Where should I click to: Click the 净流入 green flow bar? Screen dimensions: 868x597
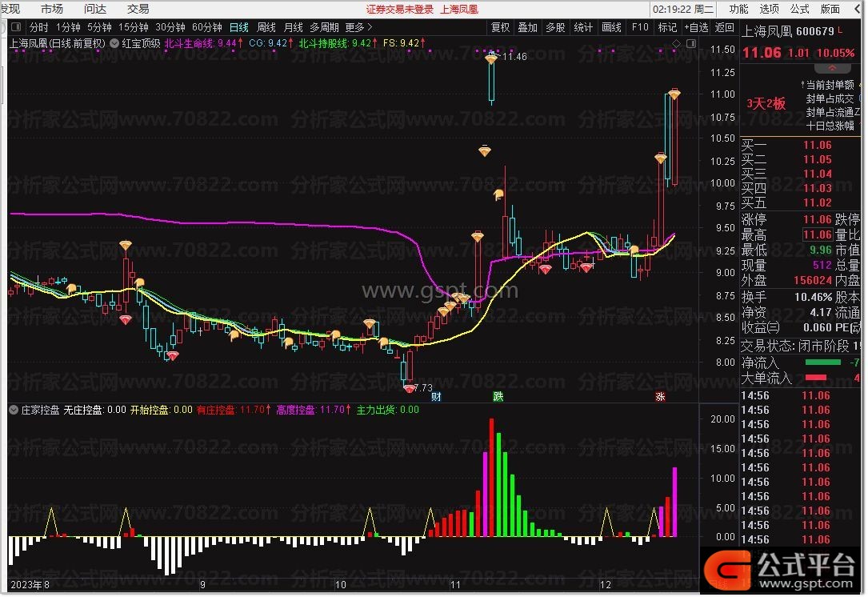click(x=822, y=363)
